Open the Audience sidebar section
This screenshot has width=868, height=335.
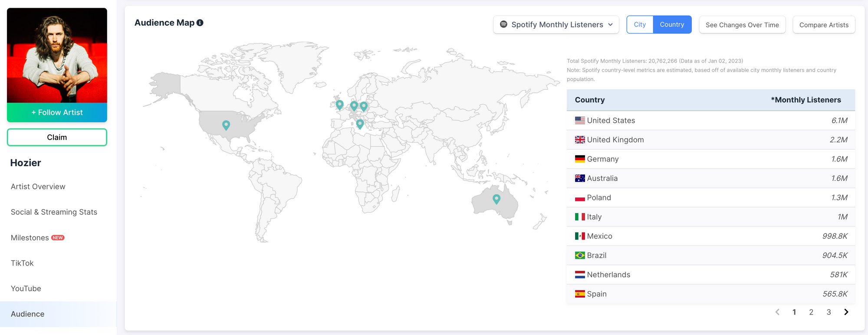point(28,314)
